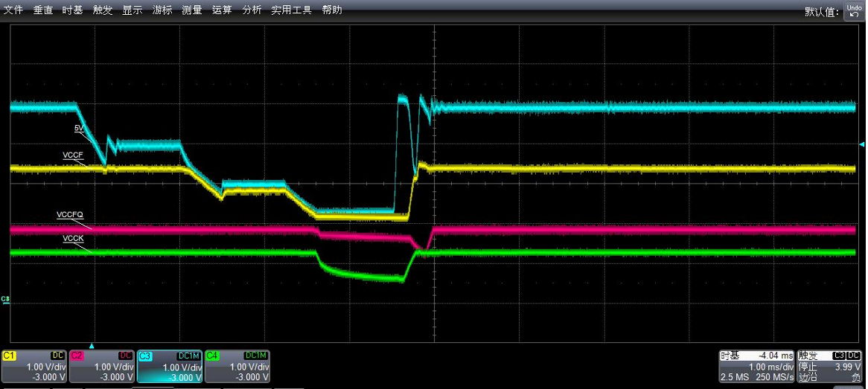Click the VCCF waveform label

pos(73,155)
